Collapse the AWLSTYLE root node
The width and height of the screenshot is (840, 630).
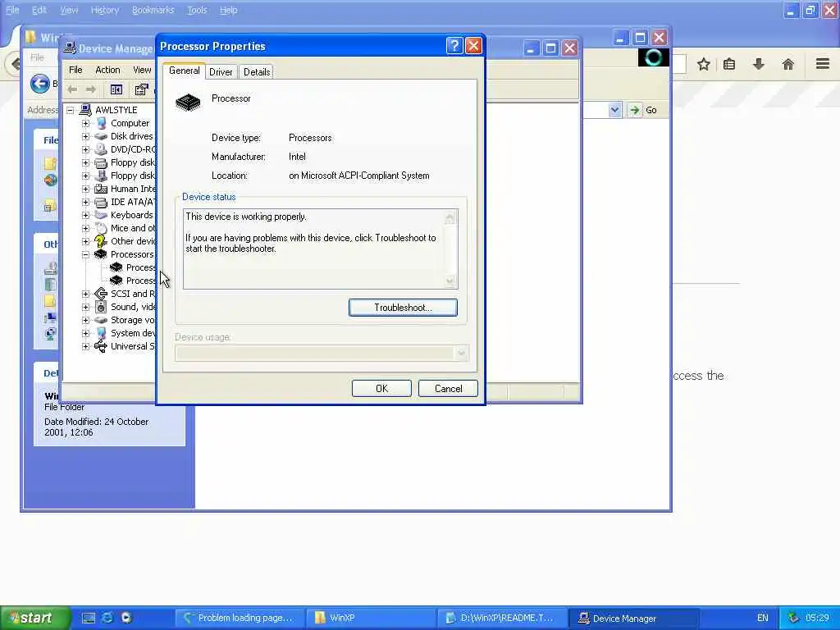pyautogui.click(x=71, y=110)
